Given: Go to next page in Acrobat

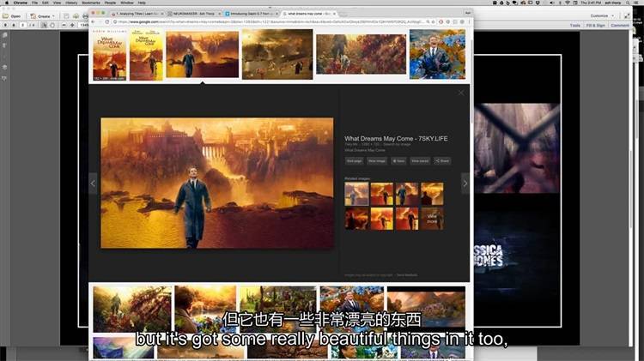Looking at the screenshot, I should (14, 25).
